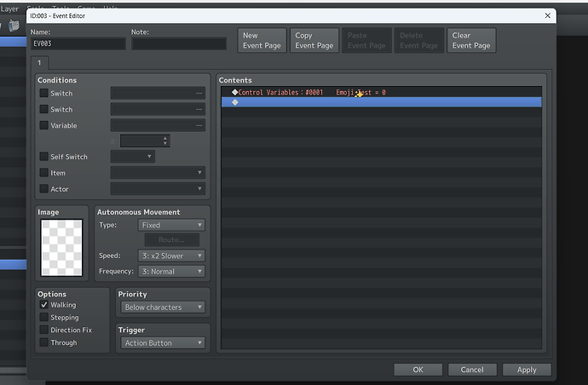Screen dimensions: 588x385
Task: Click the Copy Event Page button
Action: coord(314,40)
